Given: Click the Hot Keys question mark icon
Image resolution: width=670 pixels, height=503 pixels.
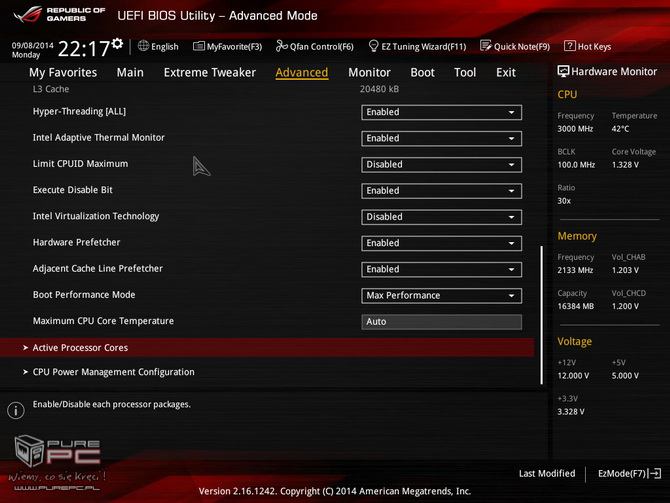Looking at the screenshot, I should click(570, 46).
